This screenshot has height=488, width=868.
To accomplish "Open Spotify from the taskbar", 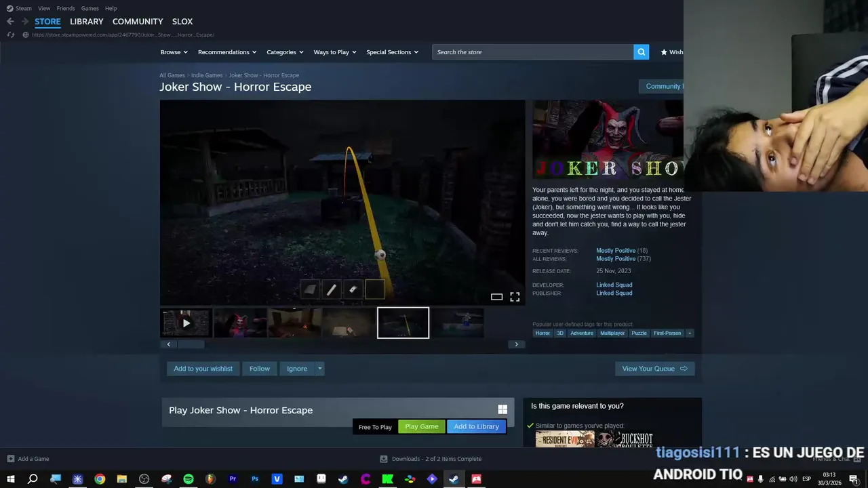I will tap(189, 479).
